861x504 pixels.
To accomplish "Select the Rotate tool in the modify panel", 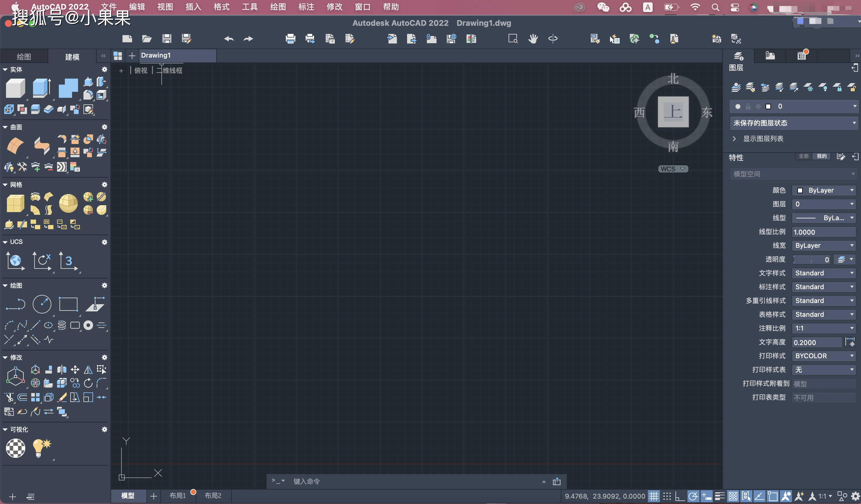I will tap(88, 383).
